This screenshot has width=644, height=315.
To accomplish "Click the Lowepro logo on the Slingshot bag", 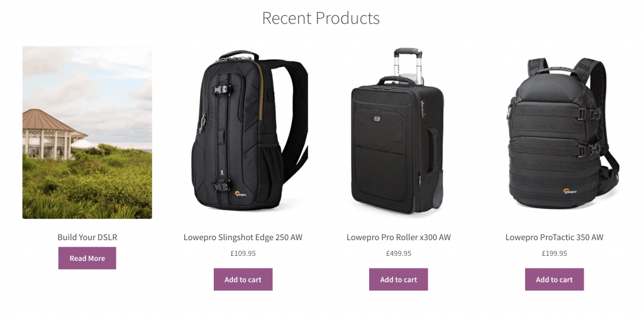I will click(x=241, y=193).
